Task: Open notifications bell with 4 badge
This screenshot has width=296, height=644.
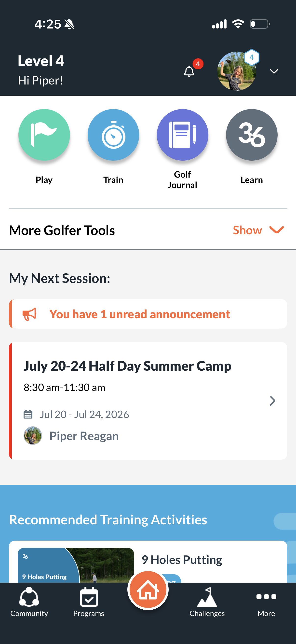Action: (189, 71)
